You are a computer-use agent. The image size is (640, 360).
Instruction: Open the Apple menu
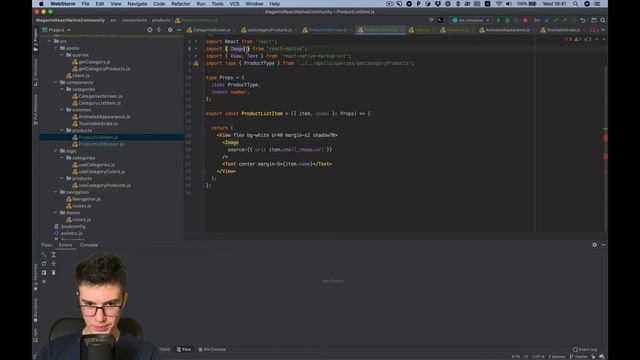point(41,4)
